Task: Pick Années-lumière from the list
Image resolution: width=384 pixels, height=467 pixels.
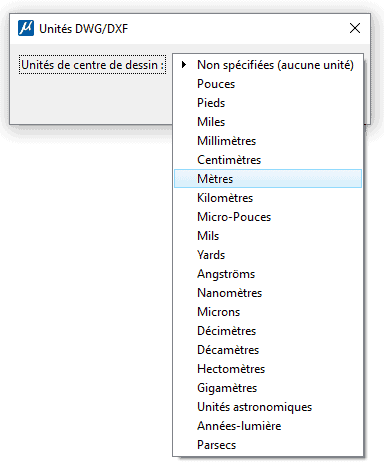Action: 268,426
